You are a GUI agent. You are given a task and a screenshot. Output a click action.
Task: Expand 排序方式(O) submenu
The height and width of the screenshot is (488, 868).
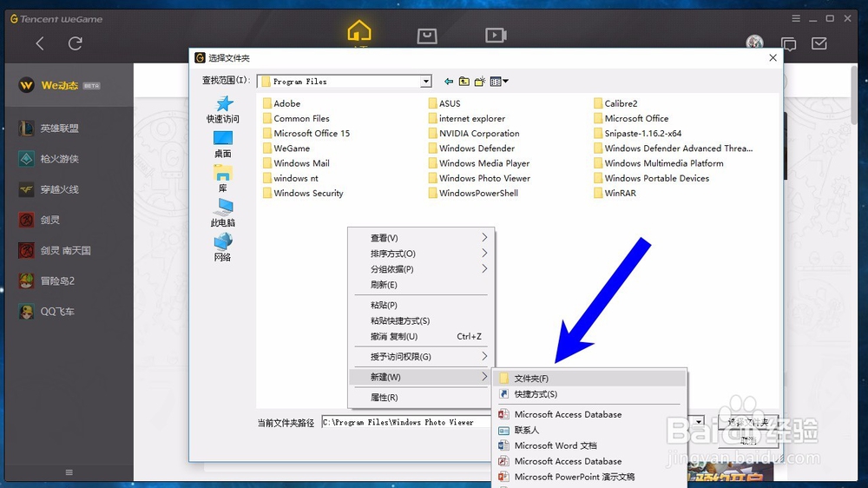421,254
